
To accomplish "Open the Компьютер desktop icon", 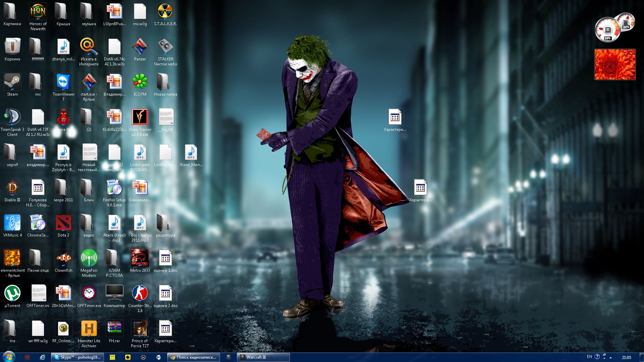I will [114, 296].
